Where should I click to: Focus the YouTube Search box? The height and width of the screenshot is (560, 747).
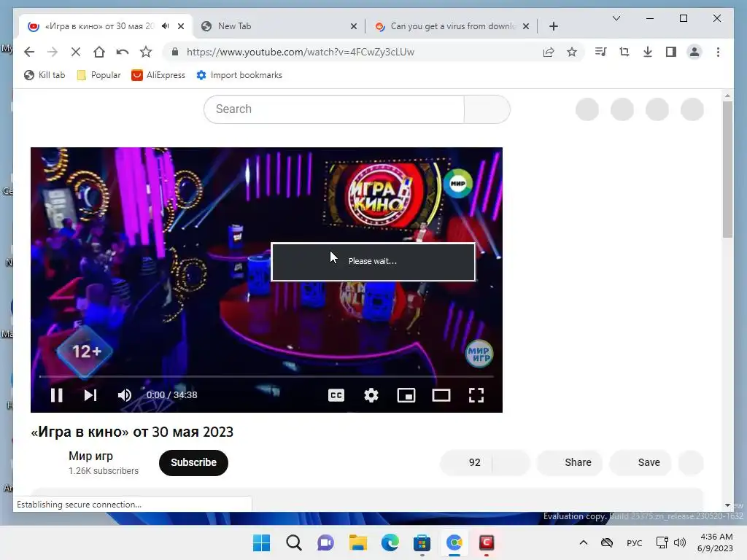pos(334,109)
